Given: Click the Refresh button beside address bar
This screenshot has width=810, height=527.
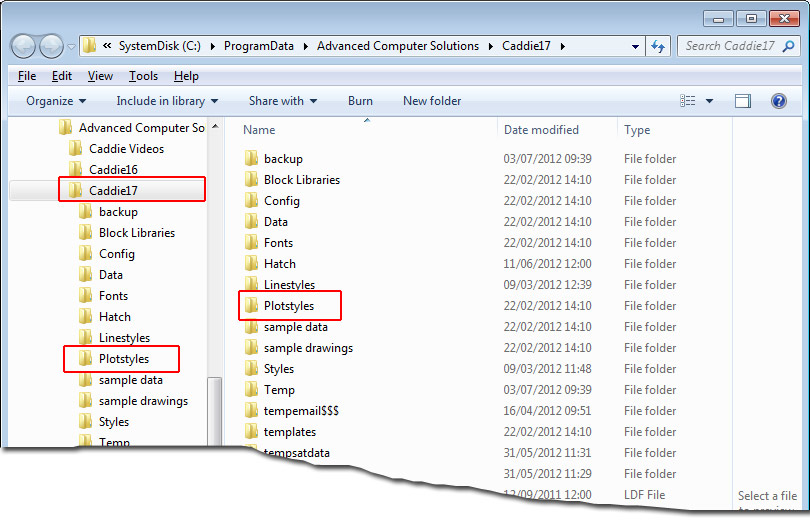Looking at the screenshot, I should (658, 46).
